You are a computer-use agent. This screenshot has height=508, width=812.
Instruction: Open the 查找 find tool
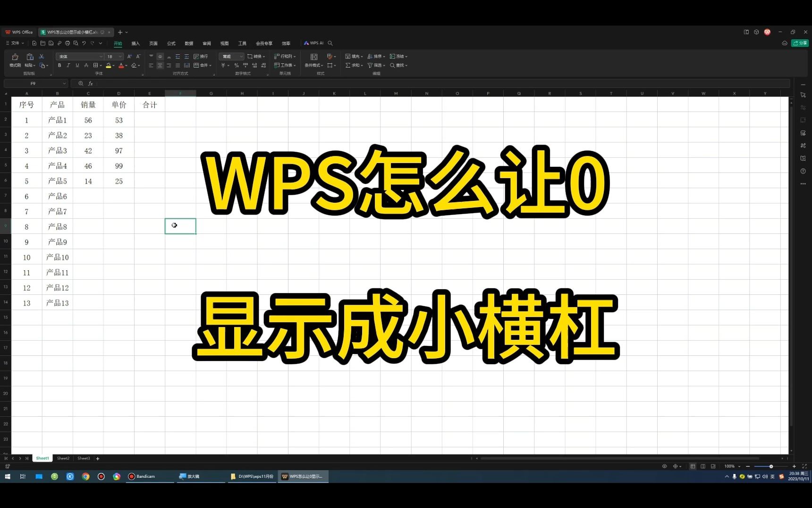[397, 65]
